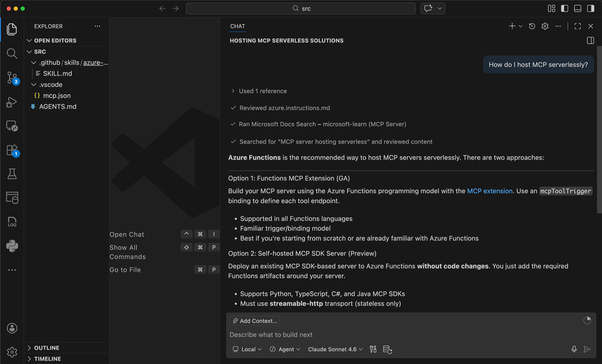Open Source Control with 3 pending changes

(11, 77)
